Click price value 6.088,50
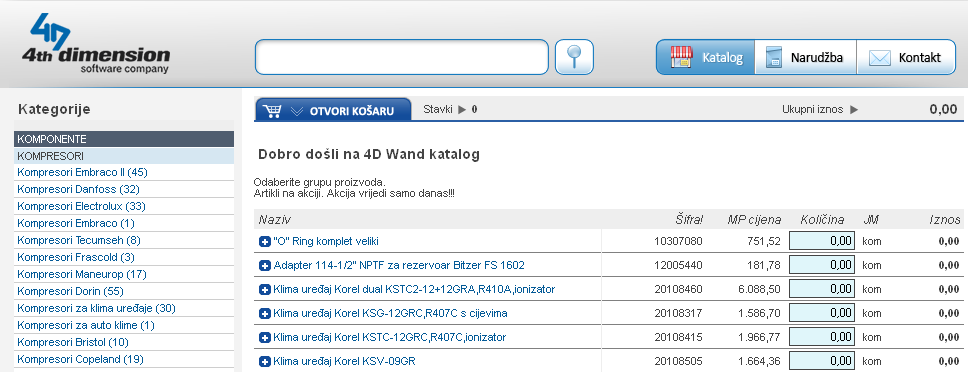This screenshot has width=968, height=372. coord(759,289)
